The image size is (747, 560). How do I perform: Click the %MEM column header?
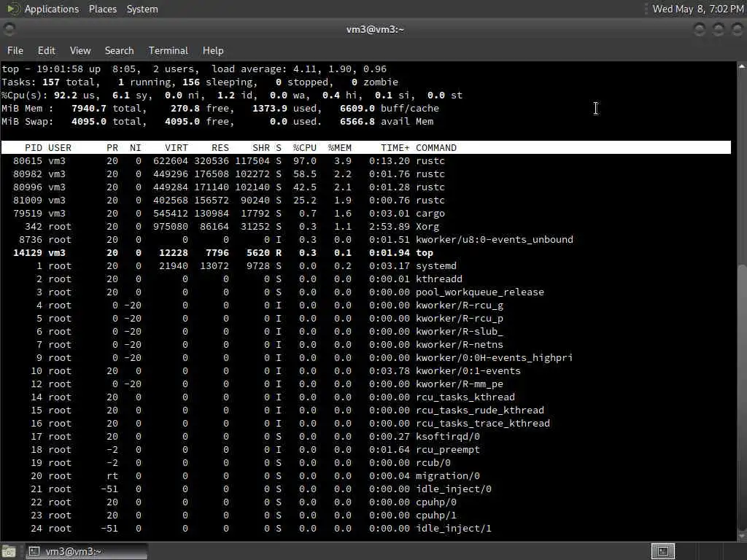[x=340, y=147]
